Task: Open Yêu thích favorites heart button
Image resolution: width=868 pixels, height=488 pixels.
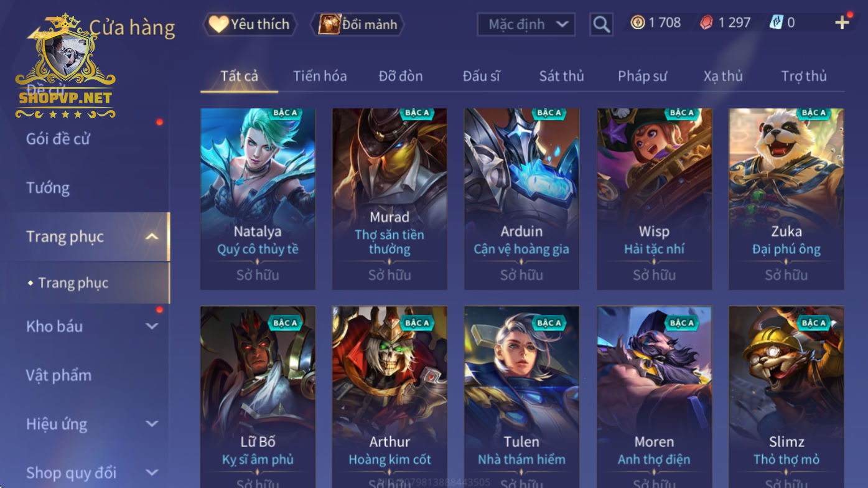Action: pyautogui.click(x=250, y=24)
